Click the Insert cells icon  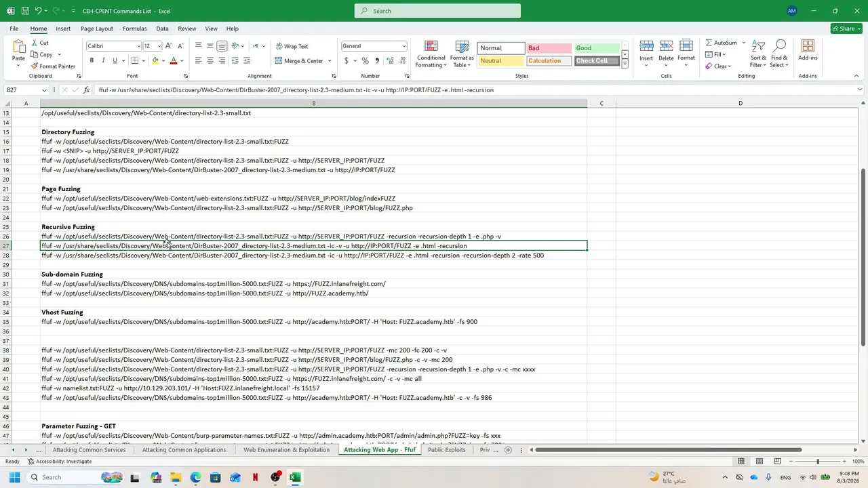pos(646,46)
